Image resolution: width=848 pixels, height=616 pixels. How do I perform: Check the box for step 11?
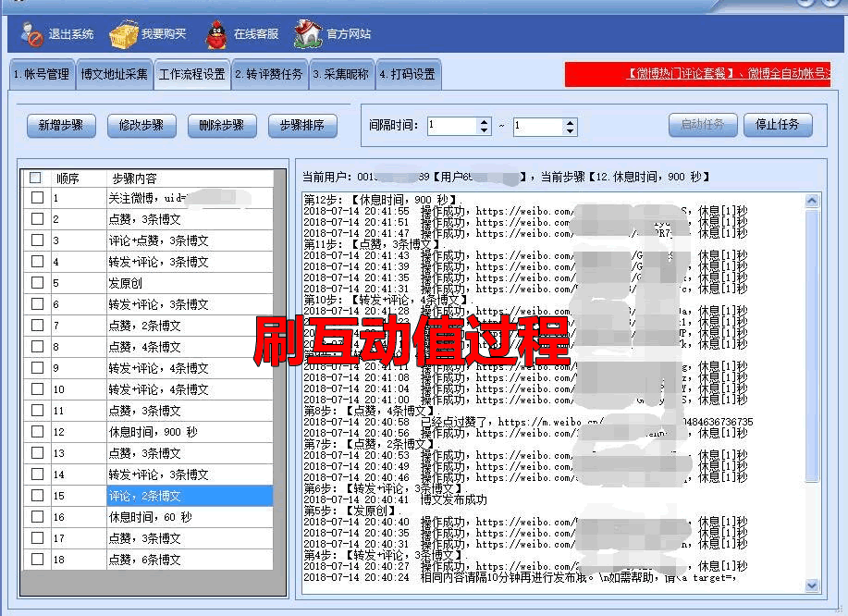pyautogui.click(x=37, y=411)
